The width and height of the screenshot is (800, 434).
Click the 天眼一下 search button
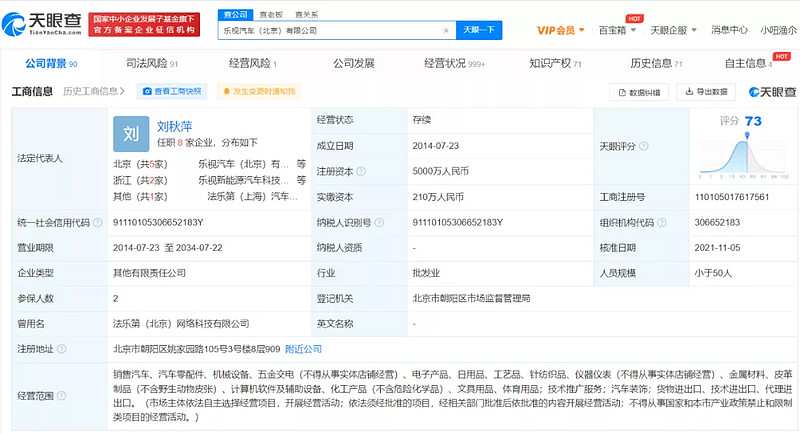click(x=479, y=30)
